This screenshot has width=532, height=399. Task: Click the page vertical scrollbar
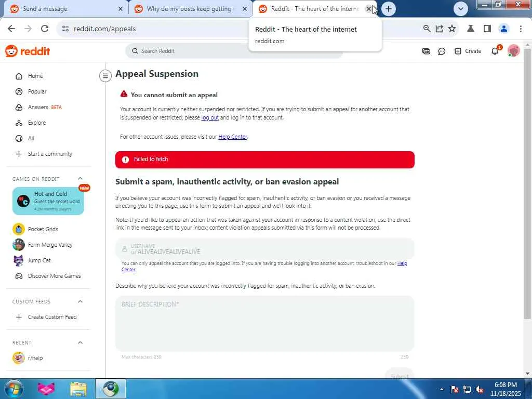527,183
